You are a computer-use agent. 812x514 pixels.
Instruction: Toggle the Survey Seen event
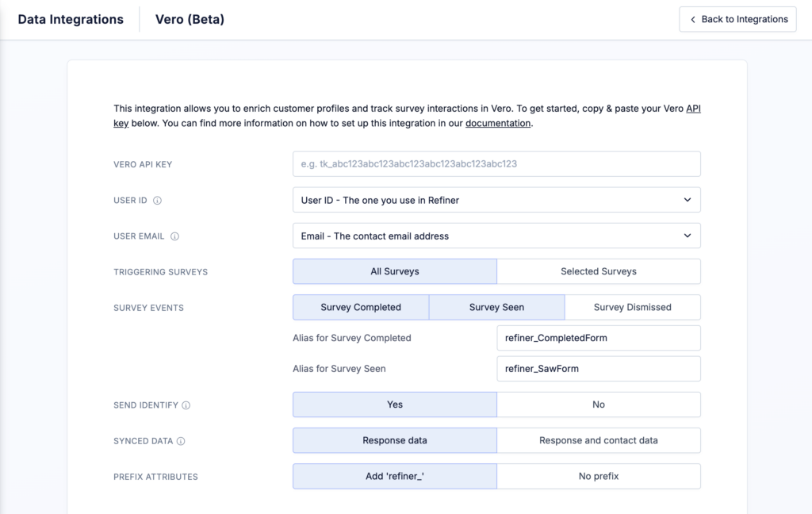496,307
